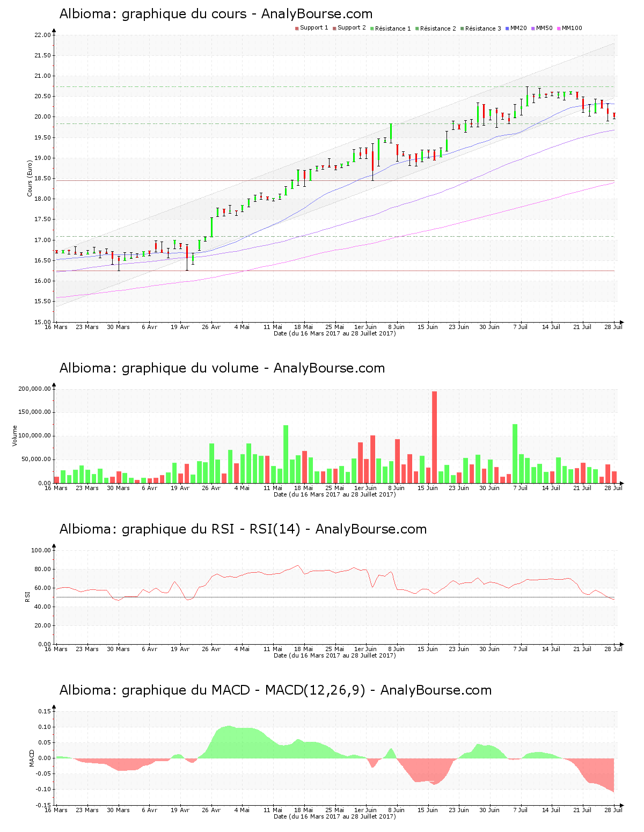Click the date range caption under volume chart
This screenshot has width=644, height=832.
click(335, 494)
